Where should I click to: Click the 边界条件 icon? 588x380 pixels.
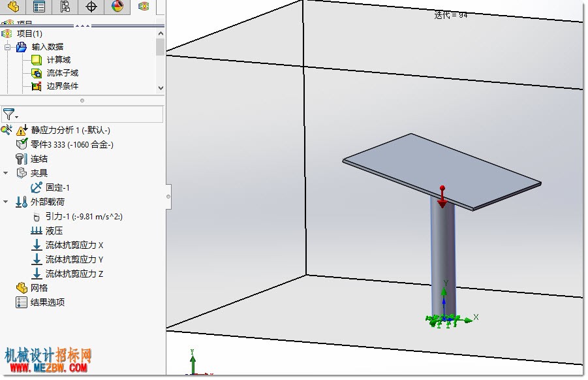point(37,86)
